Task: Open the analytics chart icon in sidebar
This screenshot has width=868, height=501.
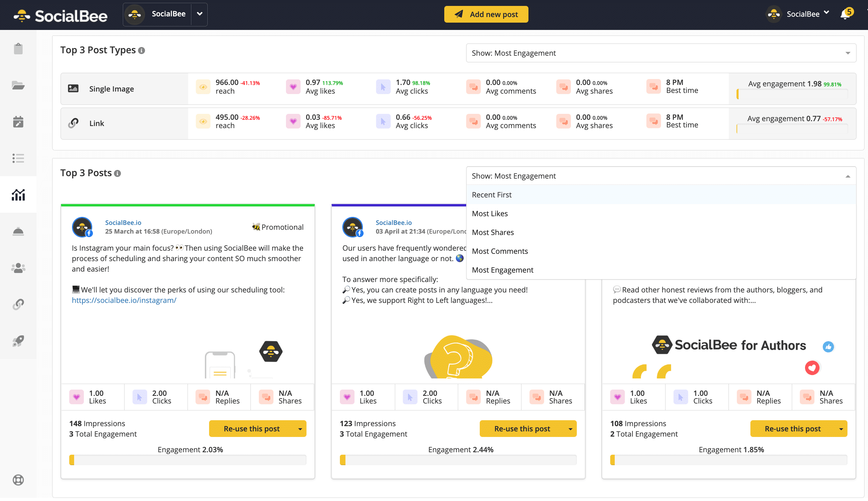Action: pyautogui.click(x=18, y=195)
